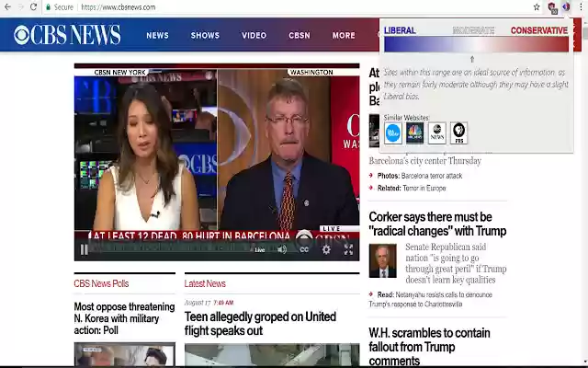Open 'W.H. scrambles to contain fallout' headline
This screenshot has height=368, width=588.
[429, 347]
